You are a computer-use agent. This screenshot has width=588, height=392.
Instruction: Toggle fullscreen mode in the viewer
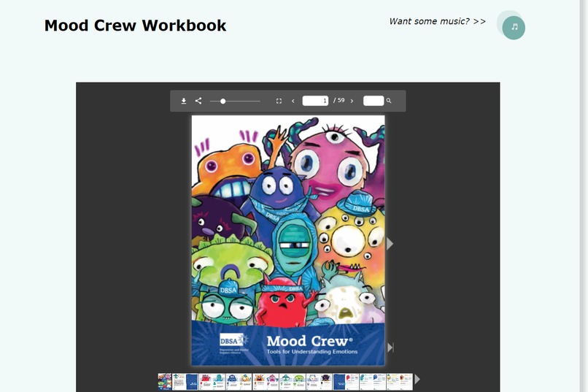tap(279, 101)
